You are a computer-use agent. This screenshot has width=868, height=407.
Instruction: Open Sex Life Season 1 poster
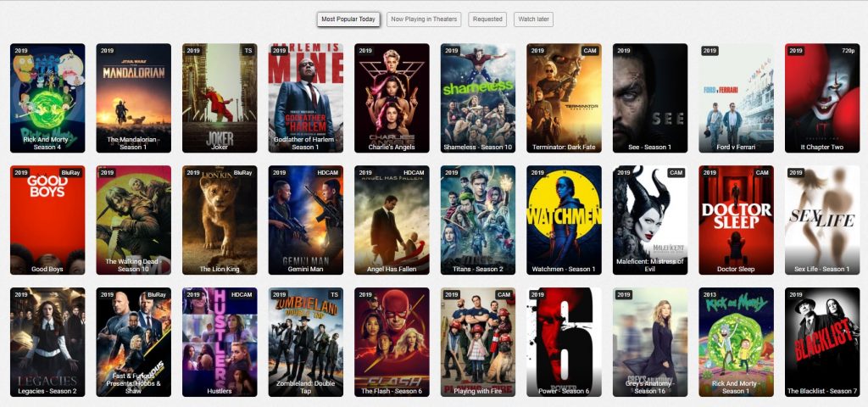822,220
